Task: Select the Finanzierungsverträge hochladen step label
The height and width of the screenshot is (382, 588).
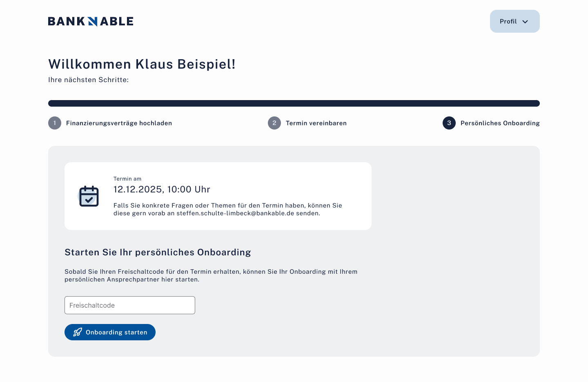Action: pos(119,123)
